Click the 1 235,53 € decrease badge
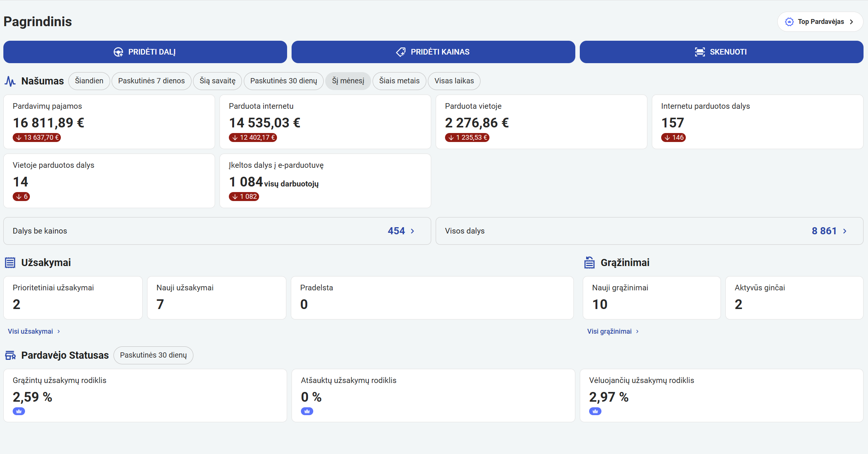 tap(467, 138)
